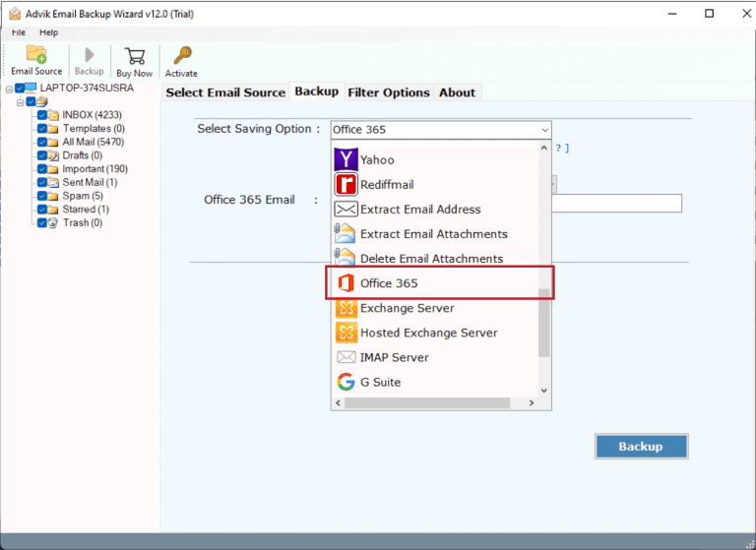Minimize the Advik Email Backup window
The image size is (756, 550).
click(672, 14)
